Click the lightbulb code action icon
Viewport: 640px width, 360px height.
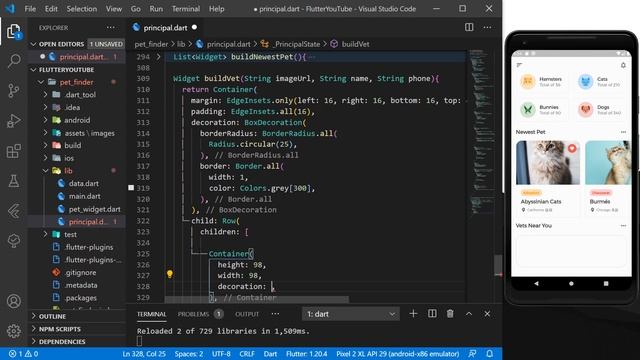tap(169, 274)
